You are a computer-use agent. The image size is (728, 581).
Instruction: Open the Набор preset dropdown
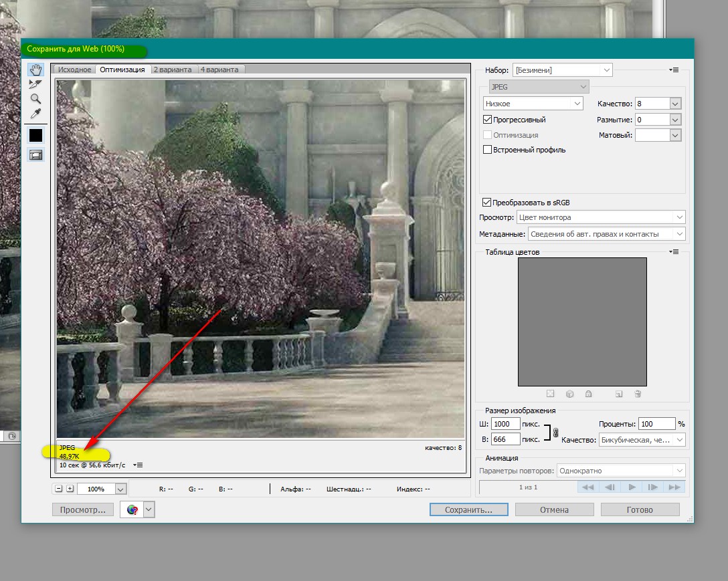[562, 70]
